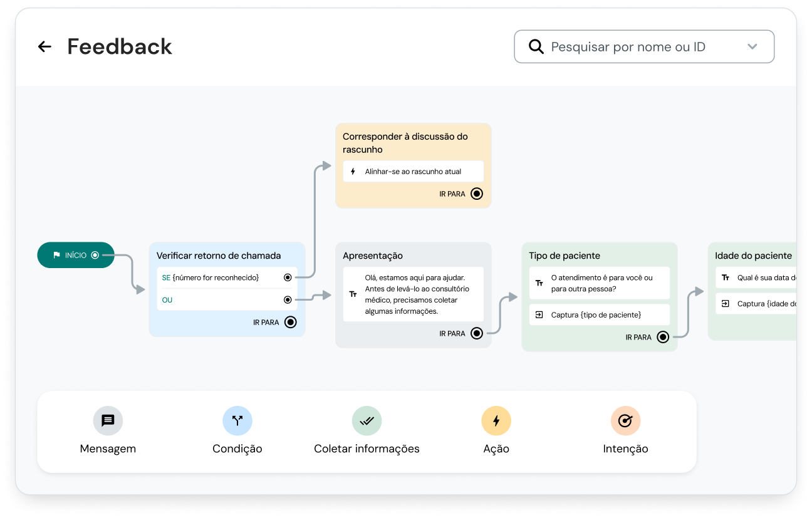Click the 'Olá, estamos aqui para ajudar' message
Viewport: 812px width, 518px height.
tap(413, 294)
